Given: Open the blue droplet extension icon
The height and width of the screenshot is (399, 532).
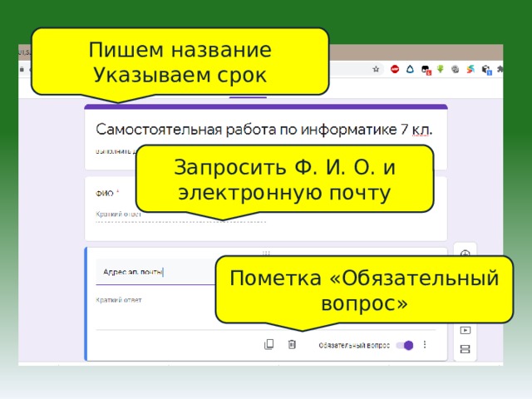Looking at the screenshot, I should (x=410, y=69).
